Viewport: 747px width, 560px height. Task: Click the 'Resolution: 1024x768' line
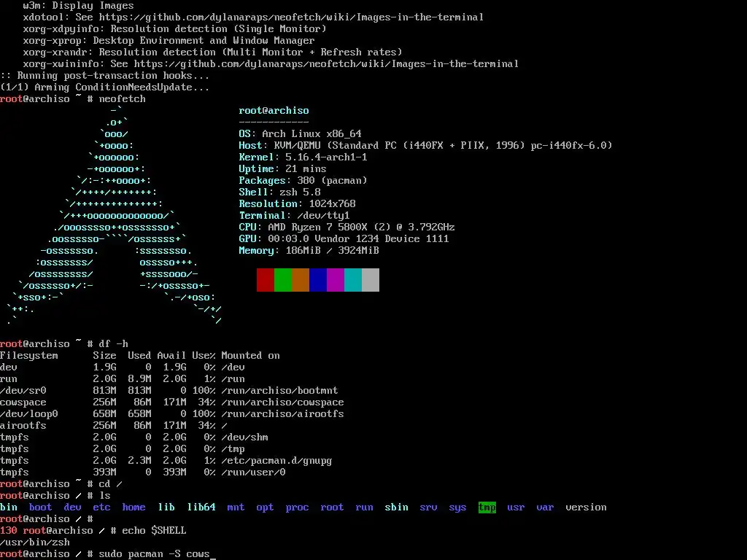(298, 204)
